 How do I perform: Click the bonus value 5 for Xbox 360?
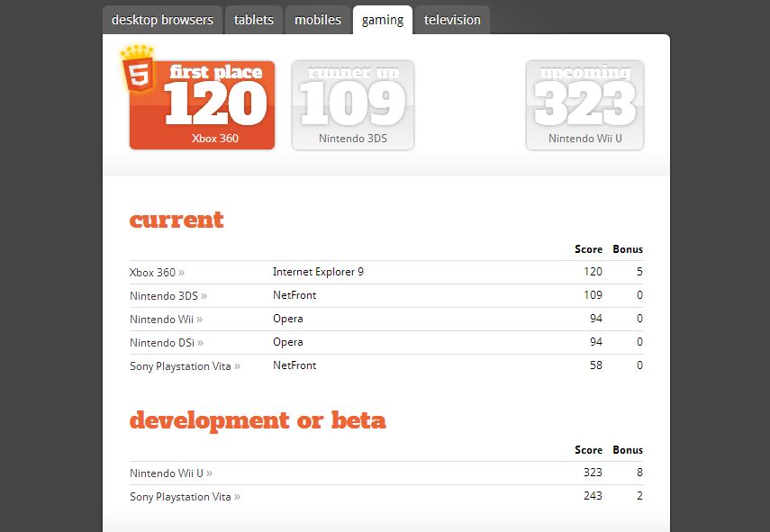point(639,272)
